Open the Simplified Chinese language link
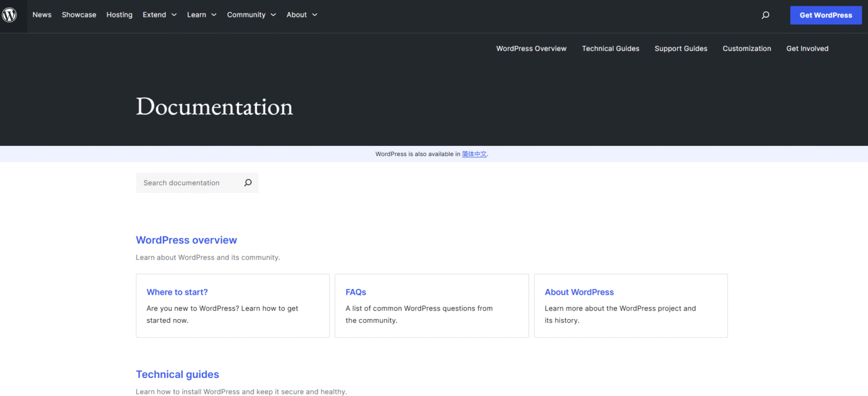Screen dimensions: 868x396 click(x=474, y=154)
